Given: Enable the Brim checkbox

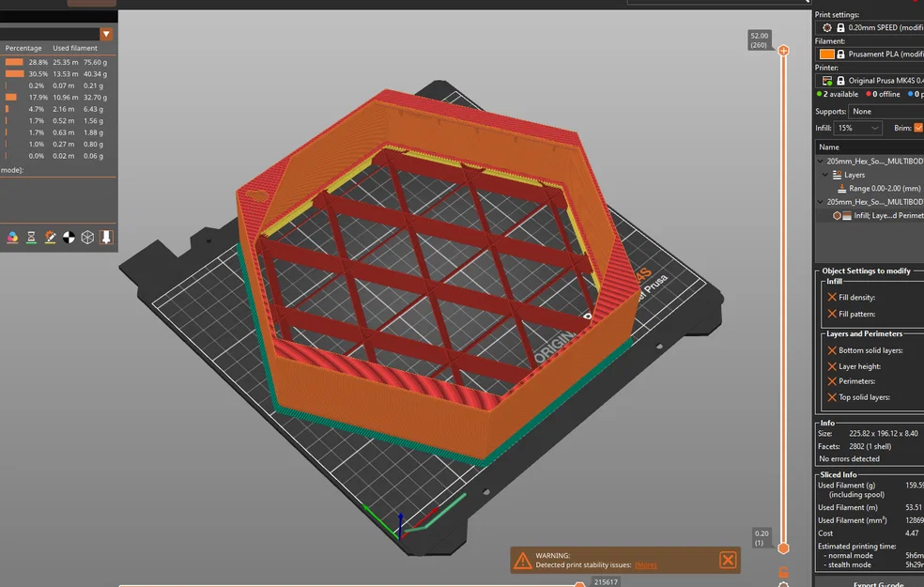Looking at the screenshot, I should pyautogui.click(x=917, y=127).
